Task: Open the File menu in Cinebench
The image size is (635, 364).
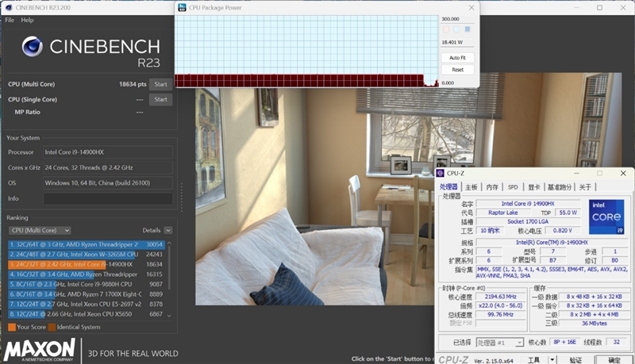Action: [x=10, y=20]
